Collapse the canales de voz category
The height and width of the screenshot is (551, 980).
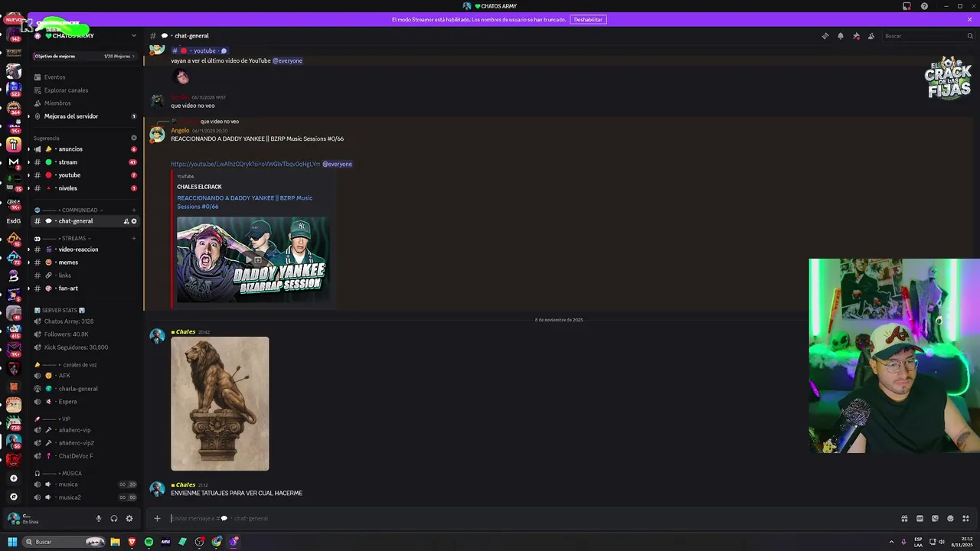click(x=66, y=365)
